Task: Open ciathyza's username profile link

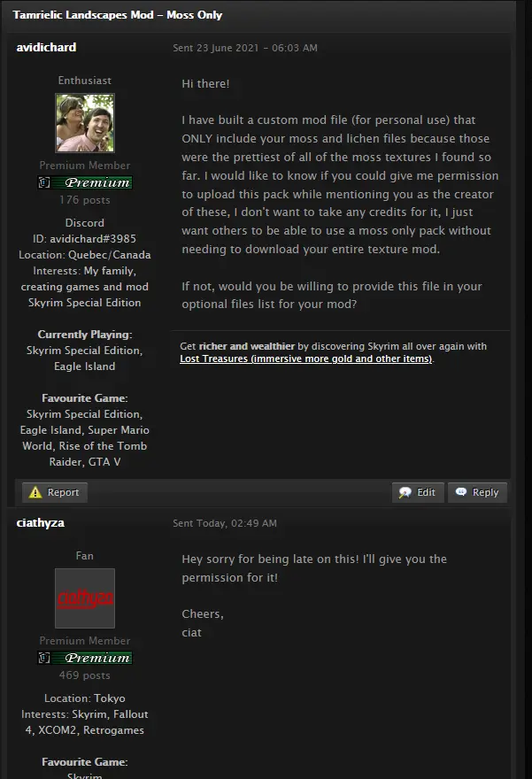Action: tap(40, 522)
